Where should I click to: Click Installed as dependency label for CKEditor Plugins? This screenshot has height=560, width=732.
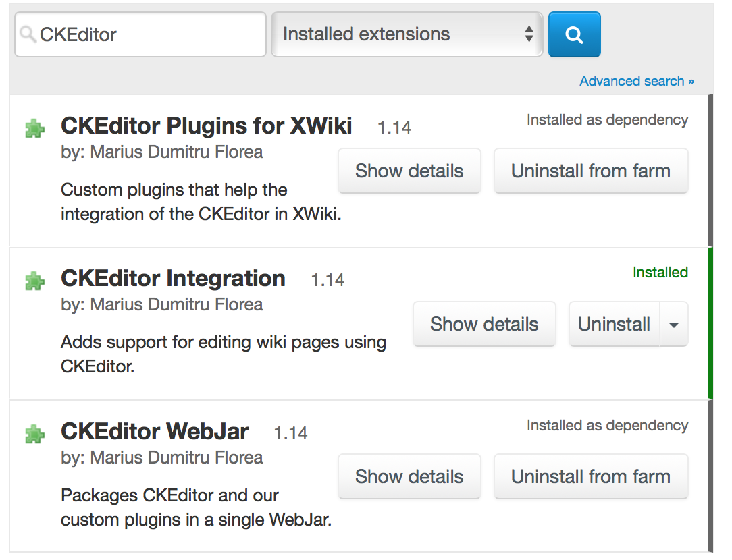point(607,120)
